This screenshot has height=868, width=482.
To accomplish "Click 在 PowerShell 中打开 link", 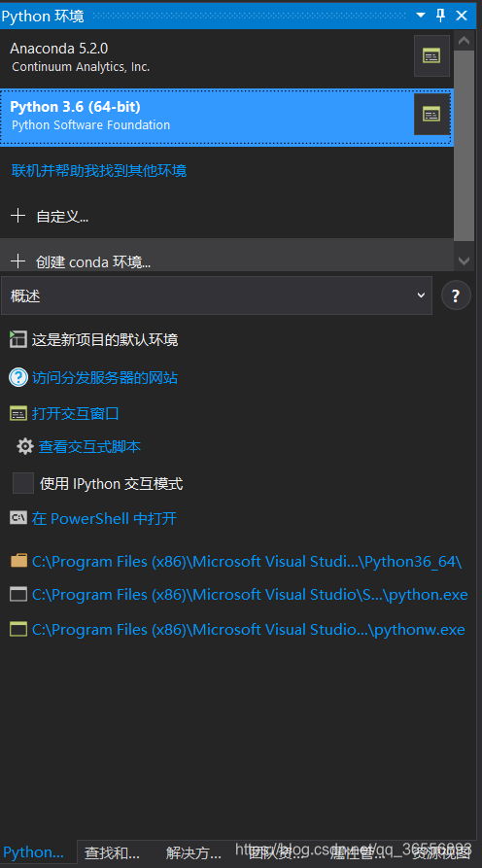I will [x=104, y=519].
